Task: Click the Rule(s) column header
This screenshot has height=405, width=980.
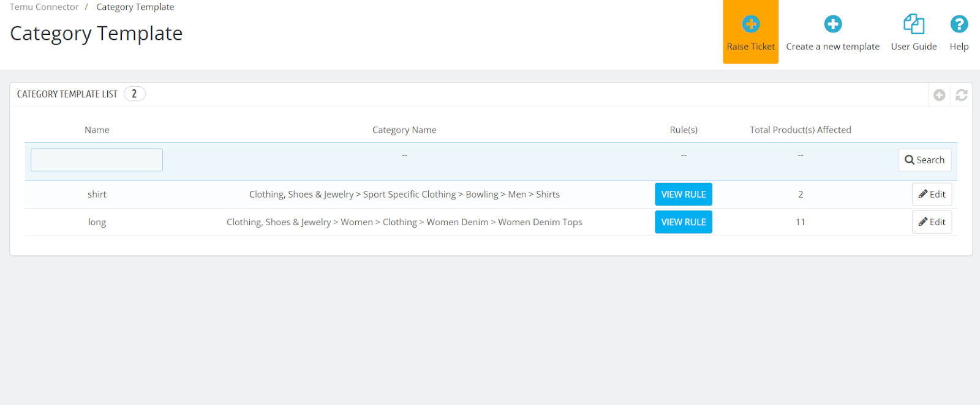Action: click(684, 130)
